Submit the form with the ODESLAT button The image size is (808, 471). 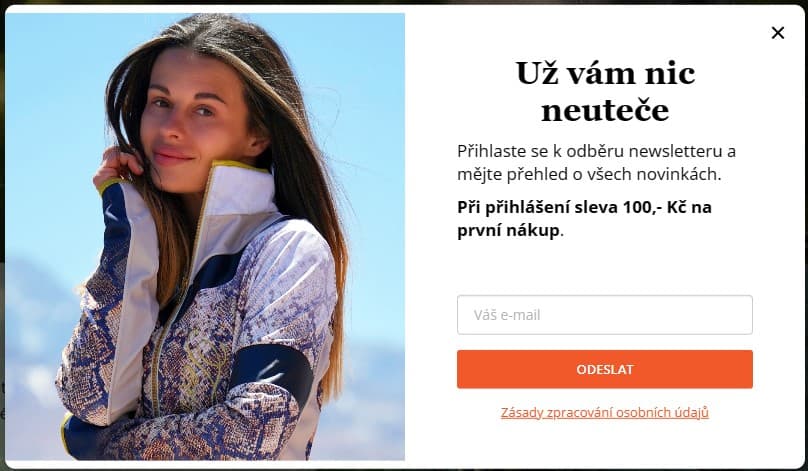[604, 369]
